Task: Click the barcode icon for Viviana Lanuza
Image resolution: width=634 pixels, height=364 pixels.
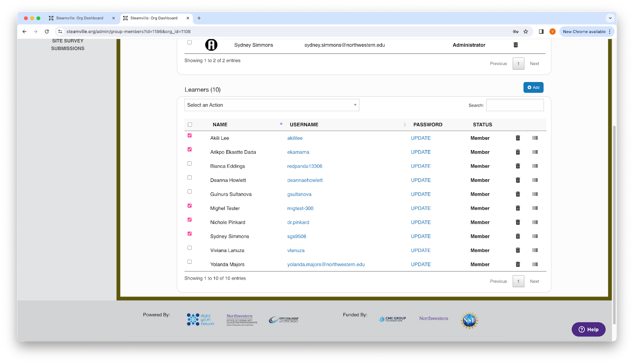Action: pyautogui.click(x=535, y=250)
